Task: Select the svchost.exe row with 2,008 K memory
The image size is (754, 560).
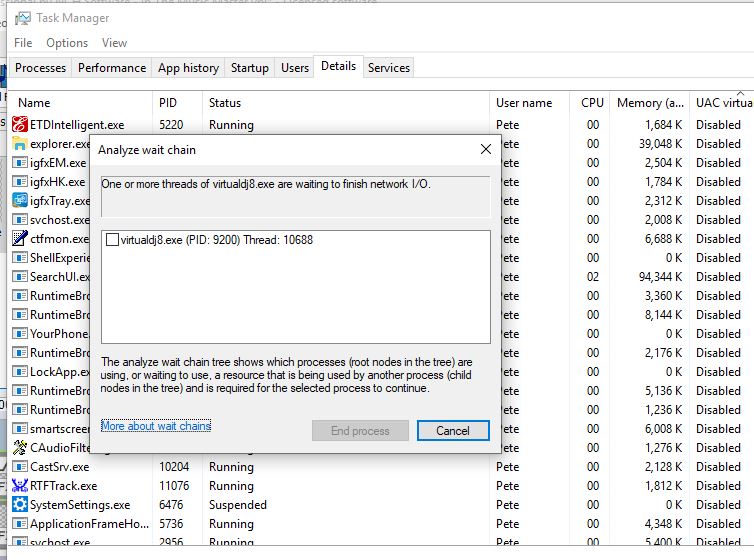Action: coord(382,220)
